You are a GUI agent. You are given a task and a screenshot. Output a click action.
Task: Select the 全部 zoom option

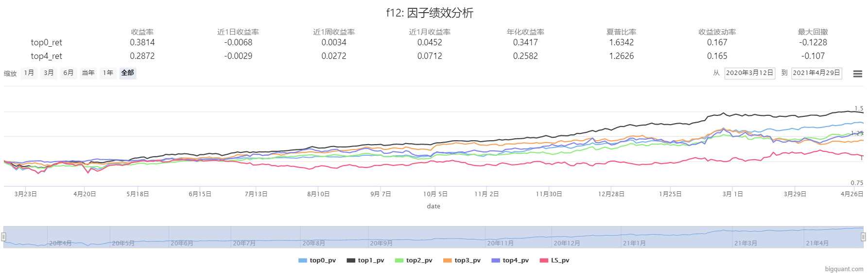tap(128, 73)
